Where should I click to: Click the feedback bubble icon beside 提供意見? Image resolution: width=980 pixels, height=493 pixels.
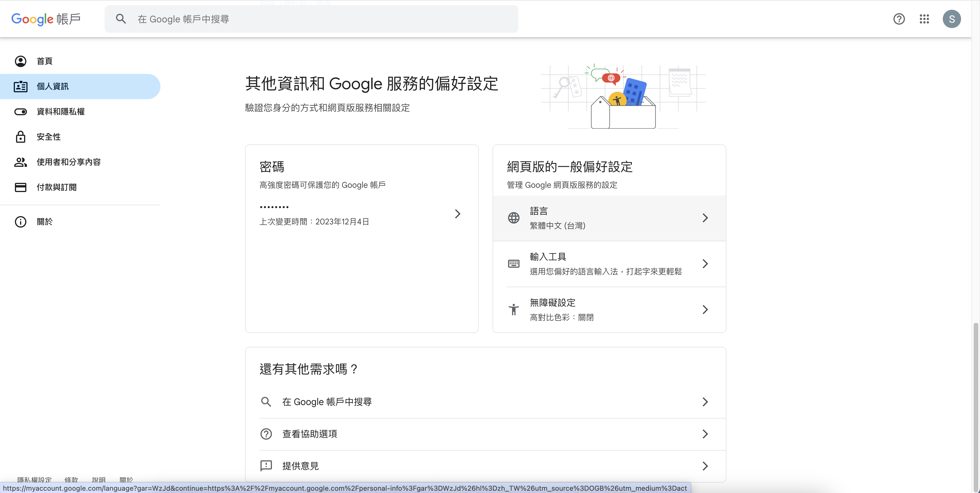point(266,465)
